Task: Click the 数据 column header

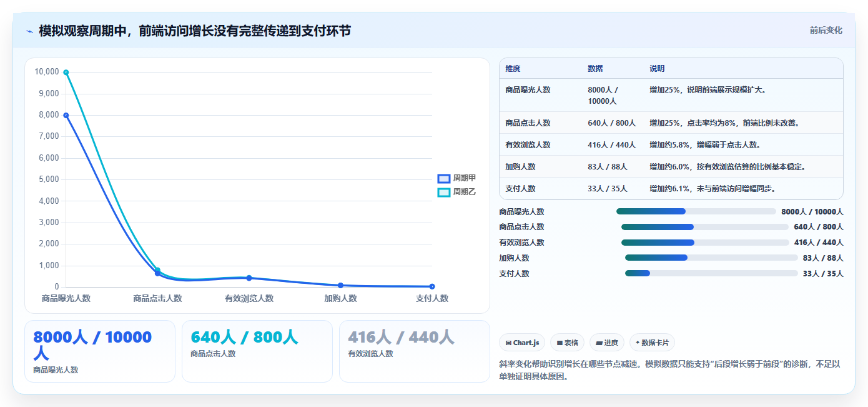Action: tap(595, 69)
